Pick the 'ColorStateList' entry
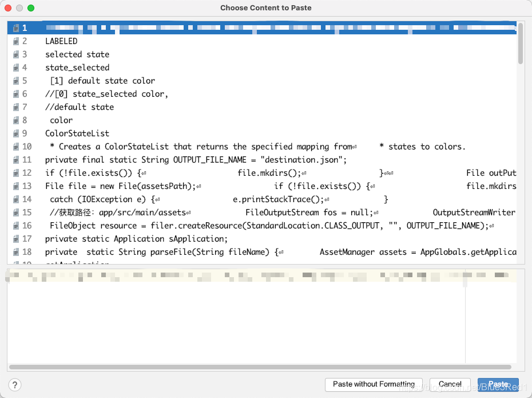The height and width of the screenshot is (398, 532). click(x=262, y=133)
